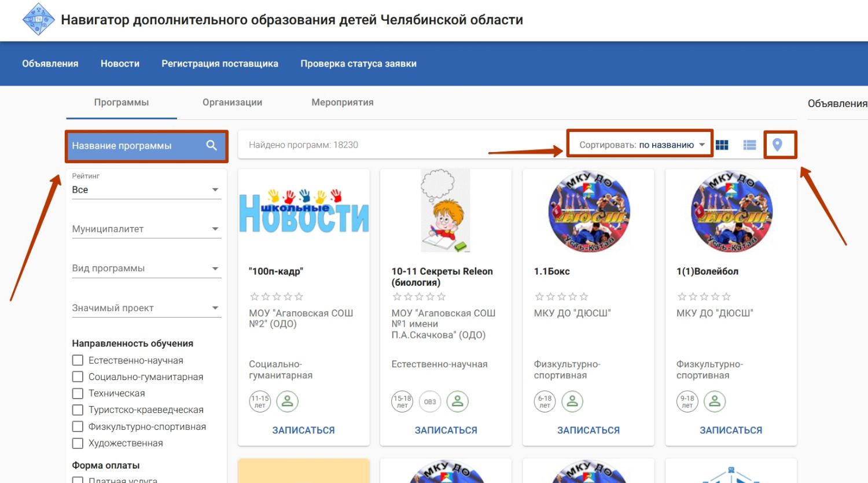Expand the Вид программы dropdown
Image resolution: width=868 pixels, height=483 pixels.
click(x=146, y=268)
